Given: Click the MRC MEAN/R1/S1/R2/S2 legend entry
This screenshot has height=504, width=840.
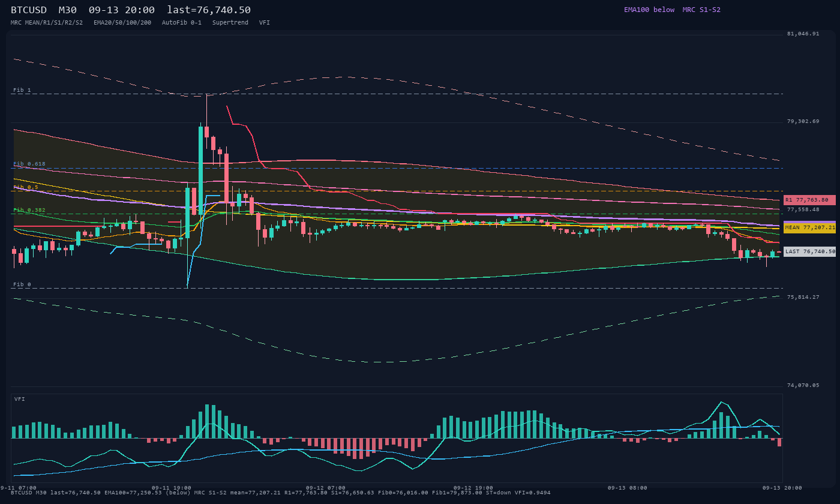Looking at the screenshot, I should [x=47, y=22].
